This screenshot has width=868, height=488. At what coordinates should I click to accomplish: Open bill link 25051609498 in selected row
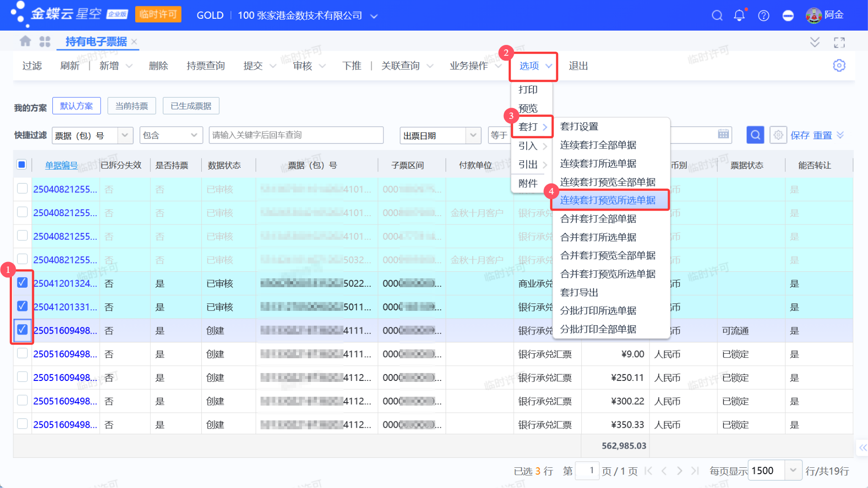pos(65,331)
